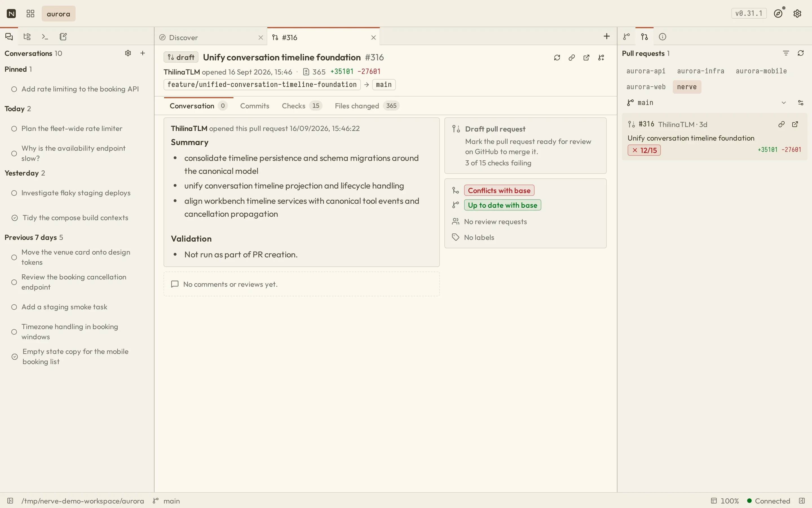Check out the PR branch with the header branch icon
Image resolution: width=812 pixels, height=508 pixels.
pos(601,58)
